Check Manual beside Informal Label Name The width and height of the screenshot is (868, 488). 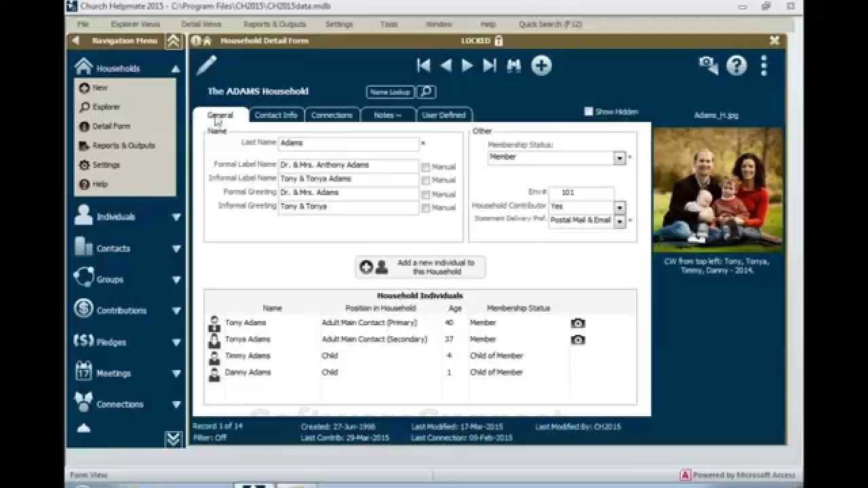(426, 180)
